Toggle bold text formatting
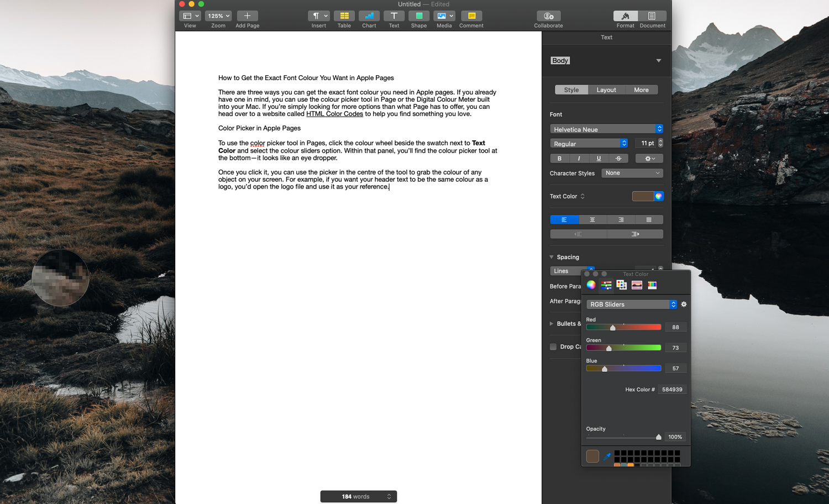829x504 pixels. [x=559, y=159]
